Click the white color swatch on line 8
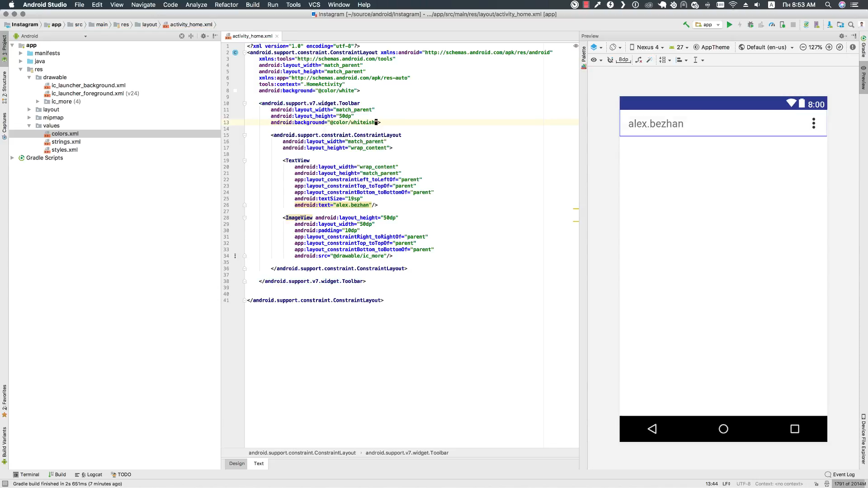 pyautogui.click(x=235, y=91)
